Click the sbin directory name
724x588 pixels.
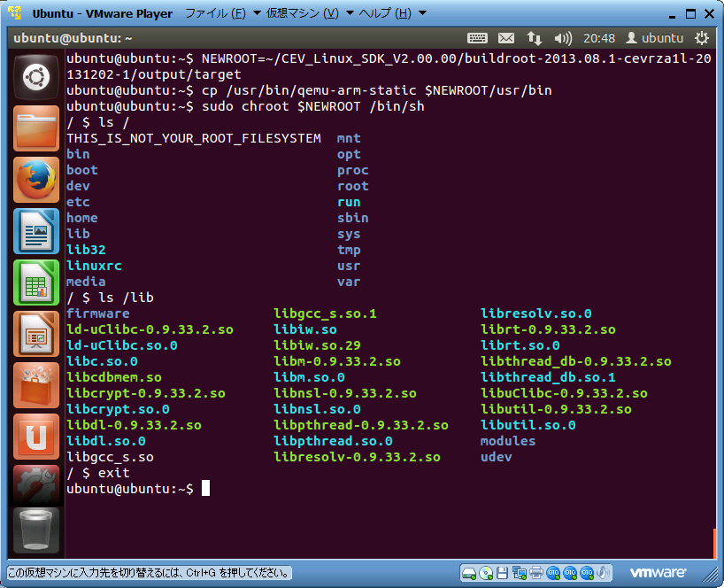pos(353,218)
